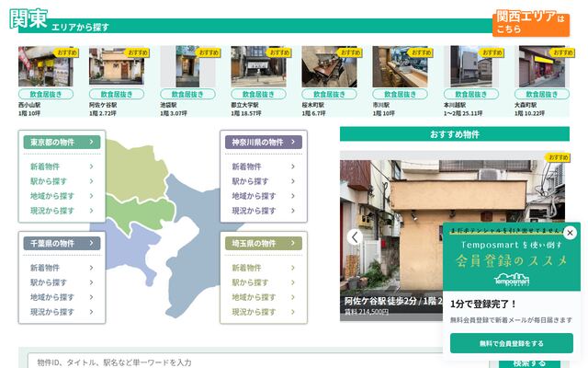This screenshot has height=368, width=588.
Task: Open 駅から探す under 神奈川県
Action: coord(264,181)
